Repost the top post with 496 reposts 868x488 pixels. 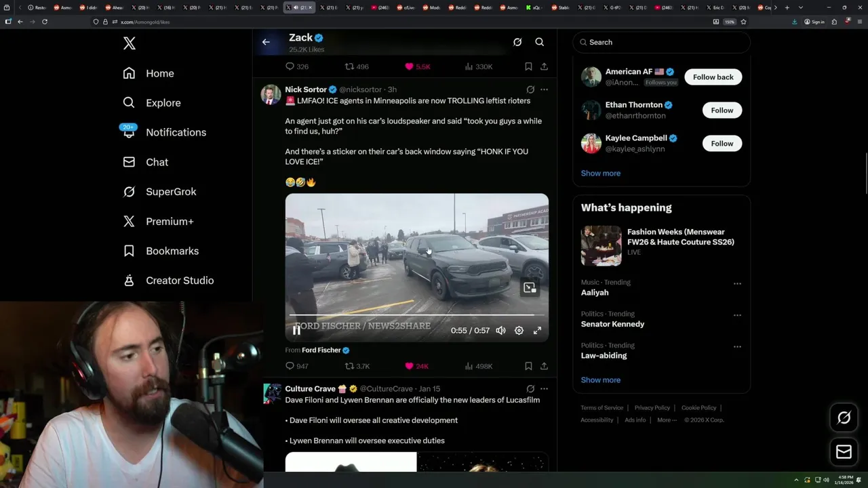[x=357, y=66]
